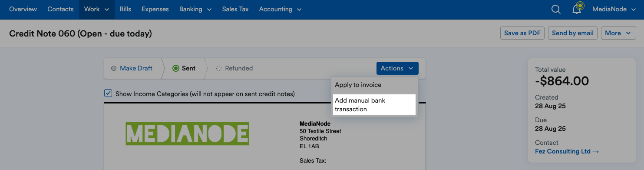Click the -$864.00 total value
This screenshot has width=644, height=170.
(x=562, y=81)
